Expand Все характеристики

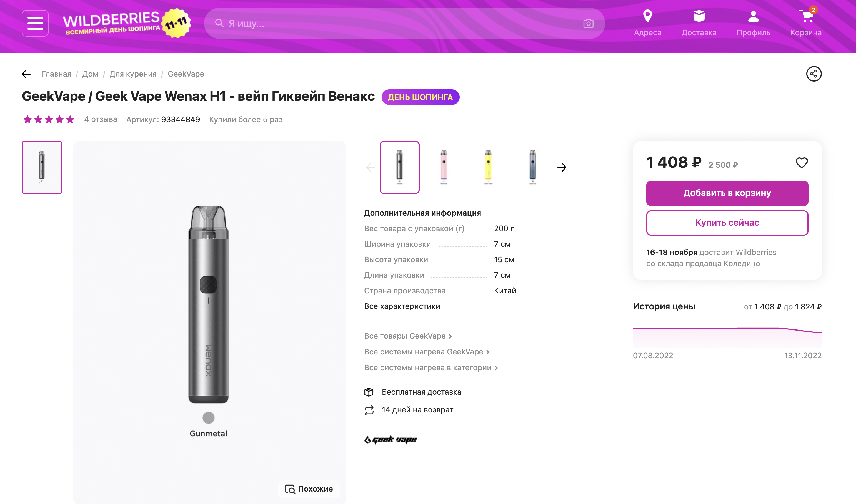402,306
